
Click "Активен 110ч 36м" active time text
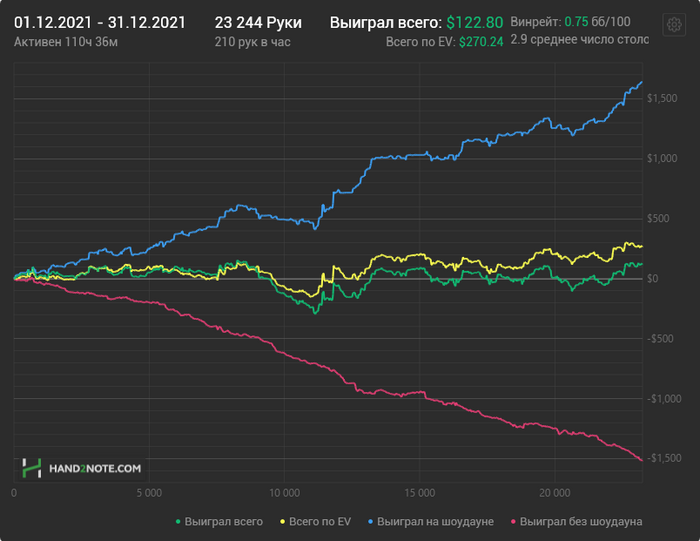pyautogui.click(x=66, y=42)
